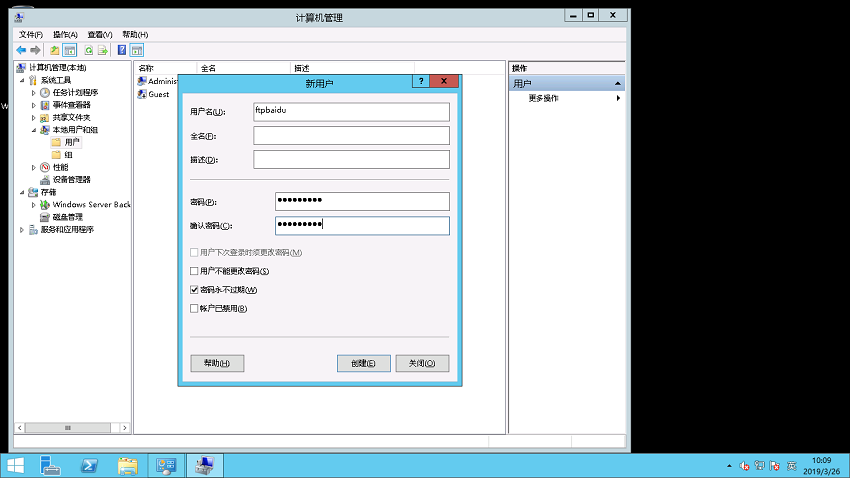Screen dimensions: 850x478
Task: Click the blue Help toolbar icon
Action: click(x=122, y=50)
